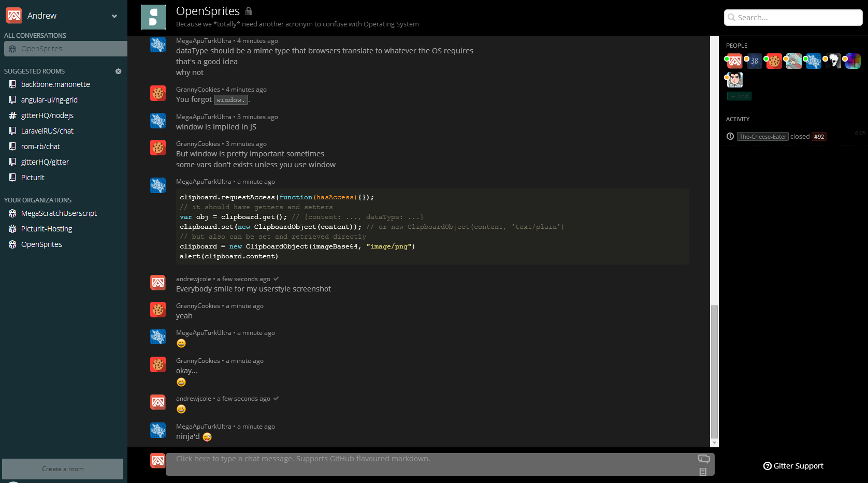This screenshot has height=483, width=868.
Task: Click the GrannyCookies cookie avatar in People
Action: click(774, 61)
